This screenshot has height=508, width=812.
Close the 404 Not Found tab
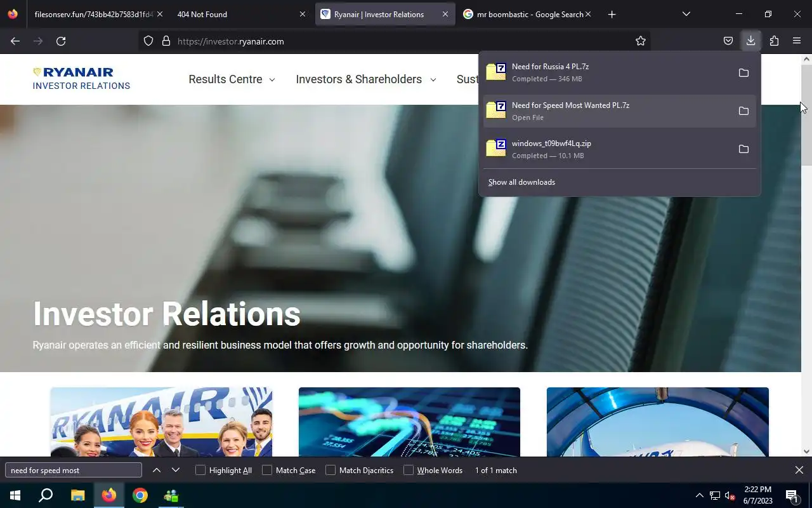(x=303, y=14)
